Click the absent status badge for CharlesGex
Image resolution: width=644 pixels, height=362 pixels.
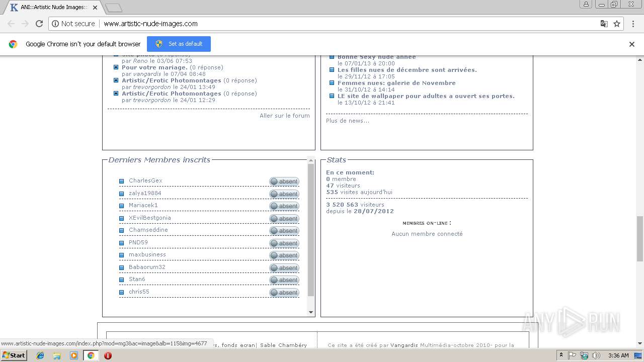pos(284,182)
